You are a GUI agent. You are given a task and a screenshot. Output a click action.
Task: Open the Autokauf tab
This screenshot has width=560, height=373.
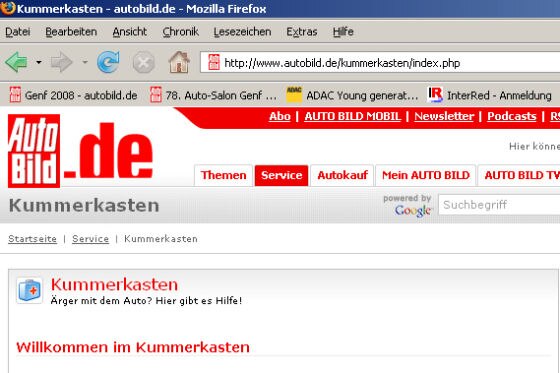[342, 175]
